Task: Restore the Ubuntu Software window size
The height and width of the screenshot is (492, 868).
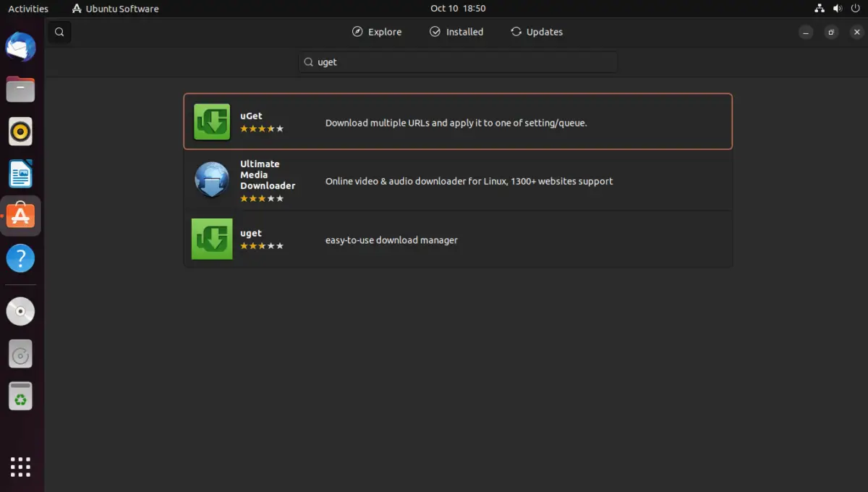Action: pyautogui.click(x=831, y=32)
